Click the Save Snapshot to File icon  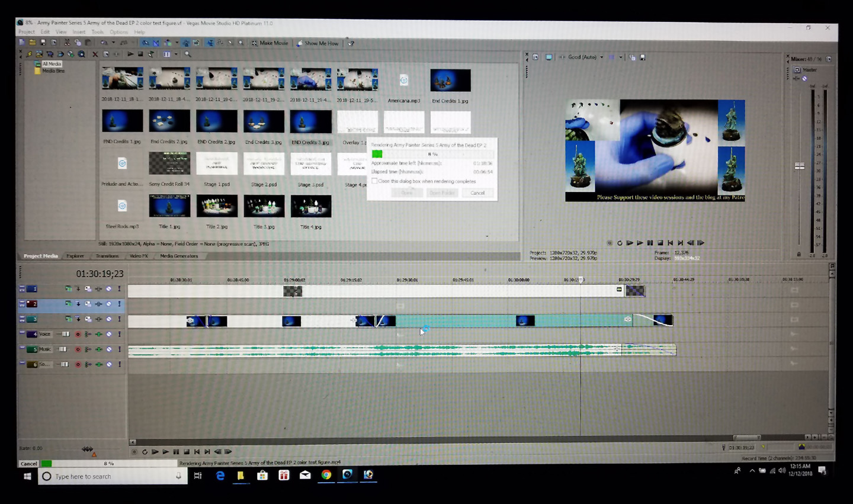coord(643,57)
